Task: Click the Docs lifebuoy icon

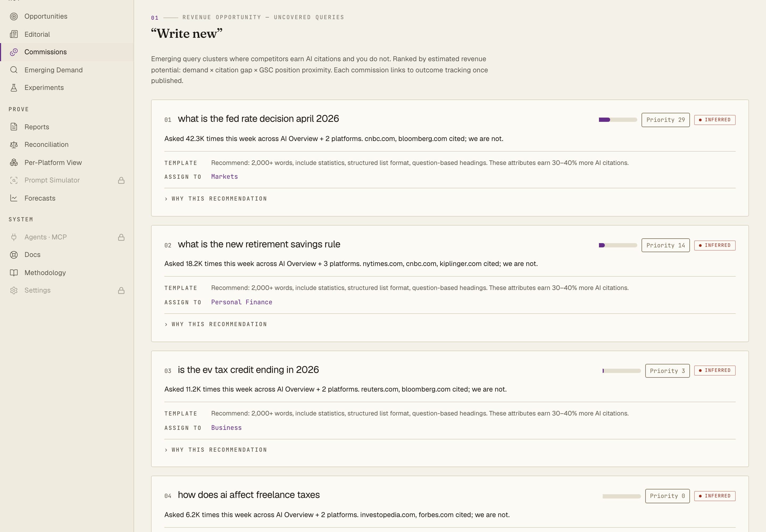Action: pos(14,255)
